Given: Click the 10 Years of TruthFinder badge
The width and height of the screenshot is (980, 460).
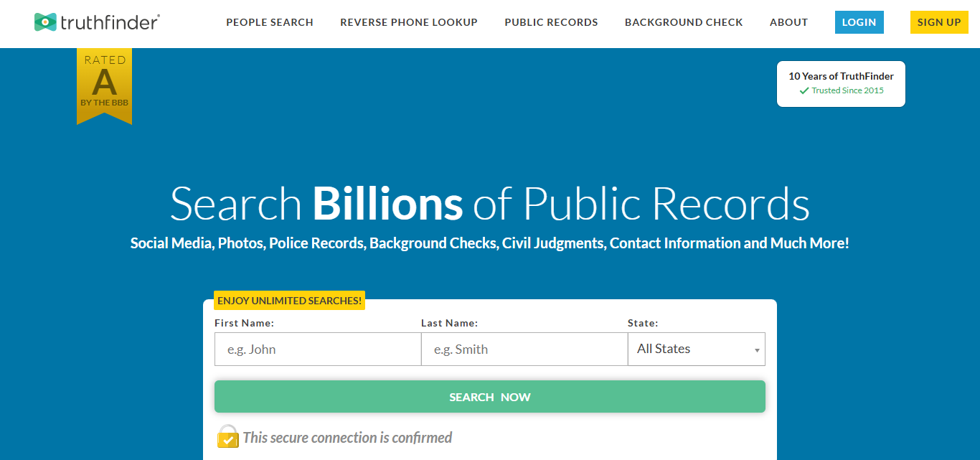Looking at the screenshot, I should pos(842,84).
